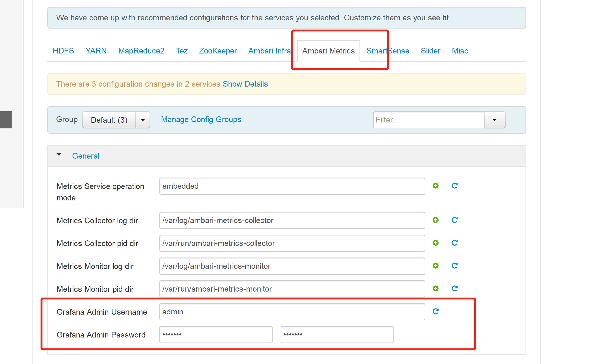
Task: Select the Ambari Metrics tab
Action: click(x=328, y=50)
